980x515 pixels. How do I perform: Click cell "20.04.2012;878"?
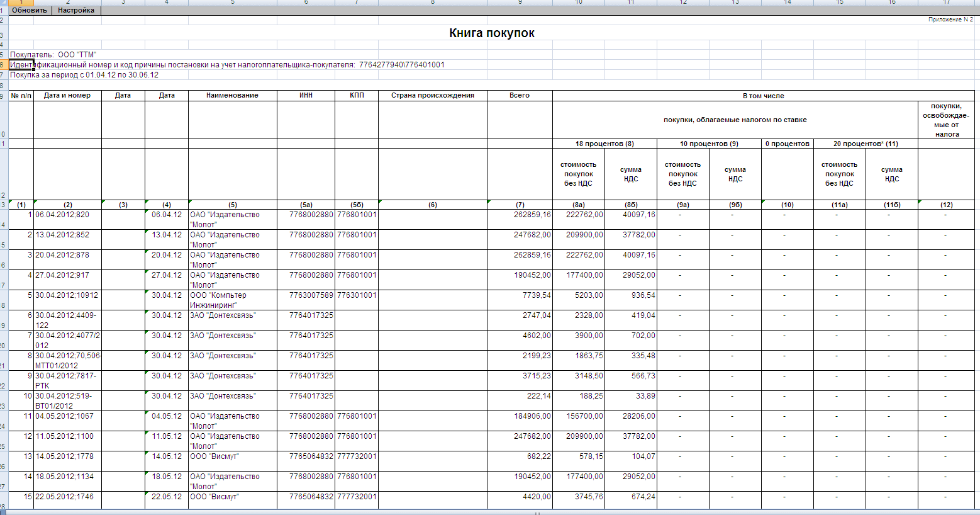(x=67, y=260)
